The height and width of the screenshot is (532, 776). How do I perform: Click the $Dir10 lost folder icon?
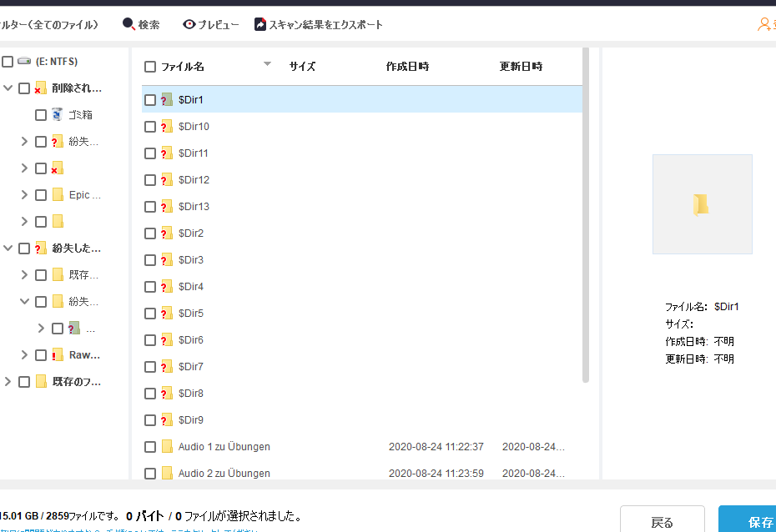click(166, 127)
